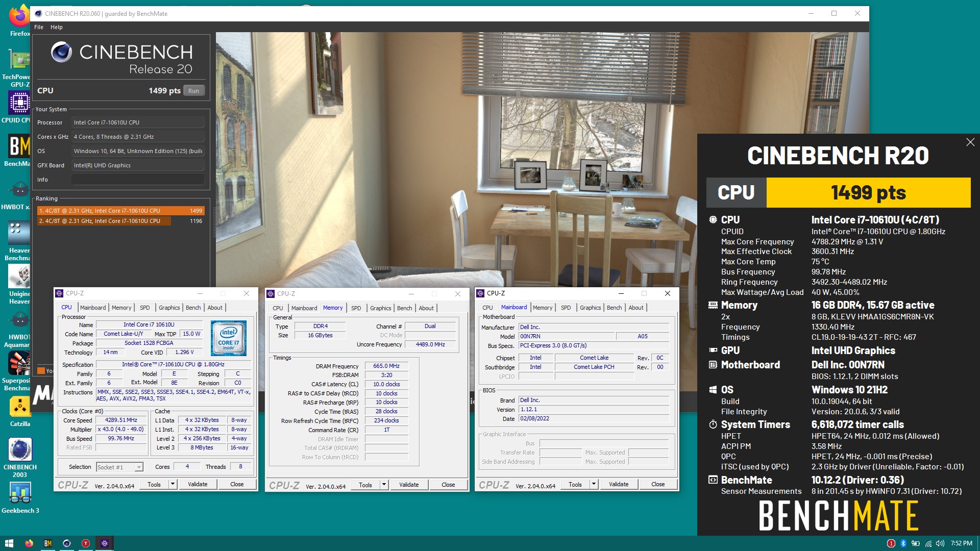This screenshot has height=551, width=980.
Task: Click the red alert tray icon
Action: [x=891, y=543]
